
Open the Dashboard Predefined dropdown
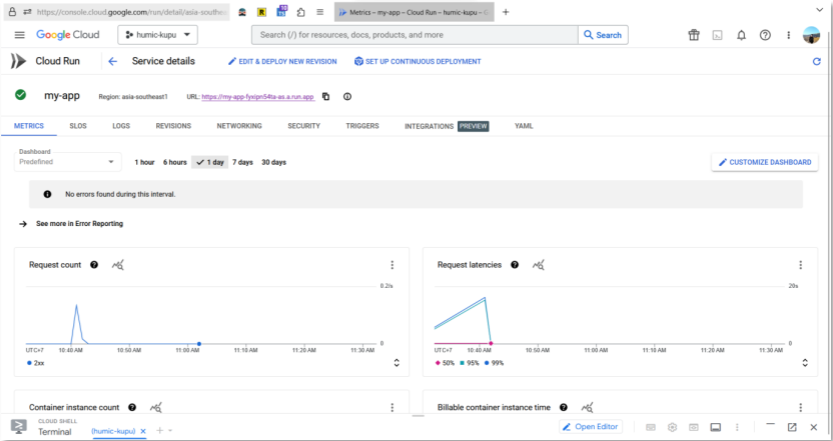coord(67,162)
